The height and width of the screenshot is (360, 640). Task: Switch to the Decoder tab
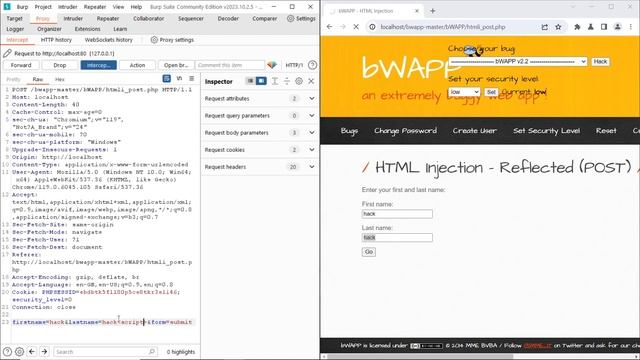point(228,18)
